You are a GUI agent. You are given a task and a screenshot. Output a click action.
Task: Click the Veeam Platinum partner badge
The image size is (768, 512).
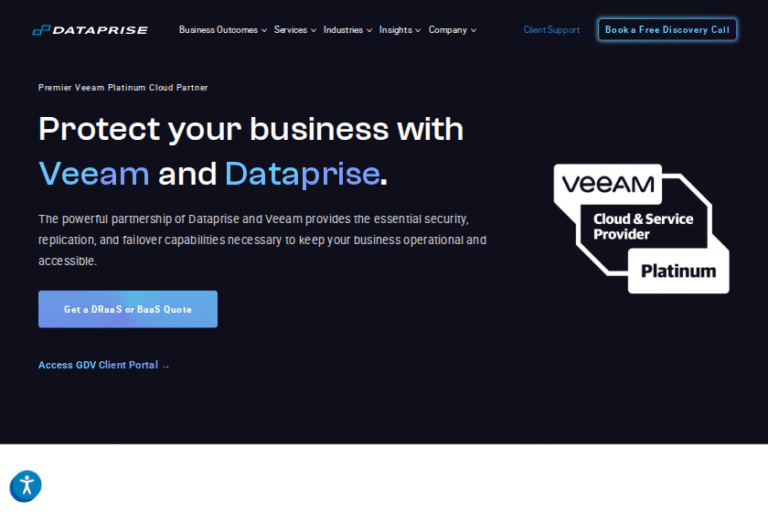[641, 227]
